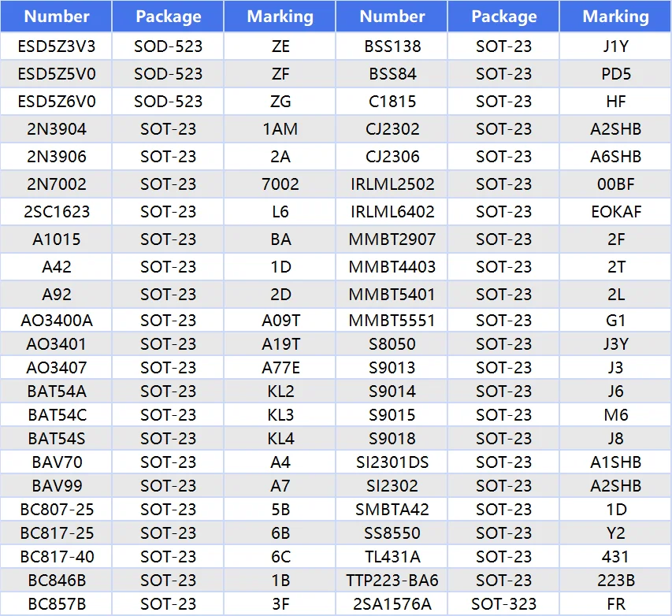Screen dimensions: 672x616
Task: Click the J3Y marking cell
Action: tap(615, 344)
